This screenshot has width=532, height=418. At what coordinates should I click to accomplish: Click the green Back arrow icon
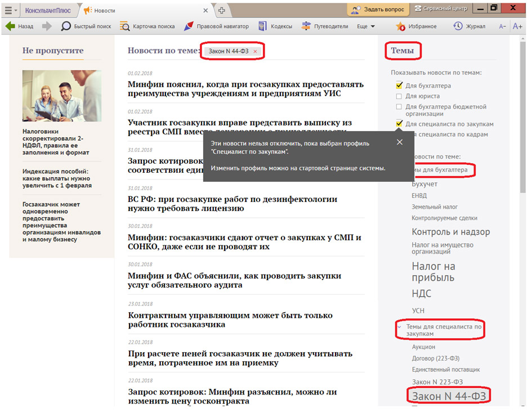[10, 26]
